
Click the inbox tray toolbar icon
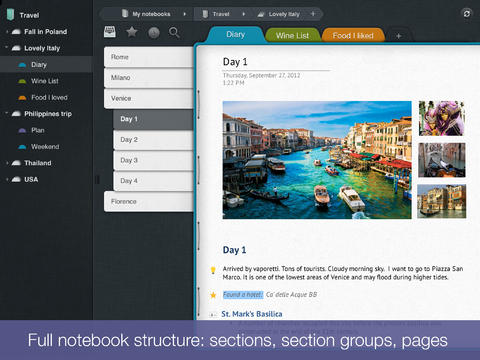[x=110, y=32]
